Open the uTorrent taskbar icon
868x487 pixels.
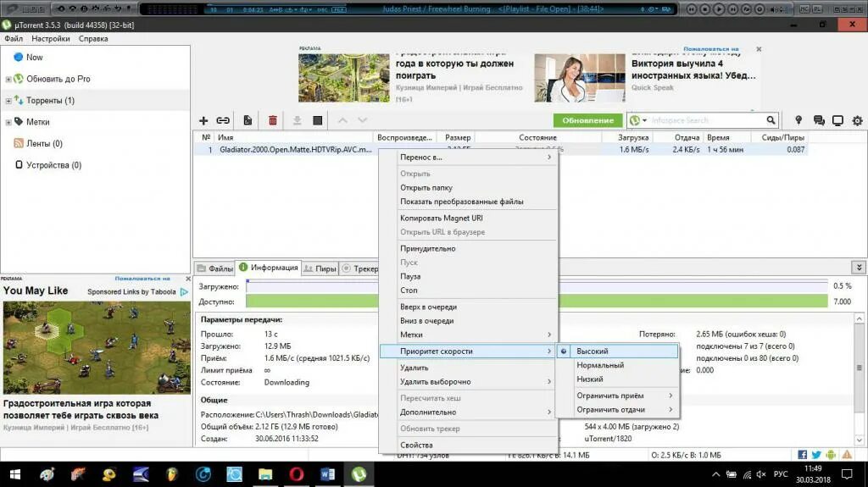[359, 474]
